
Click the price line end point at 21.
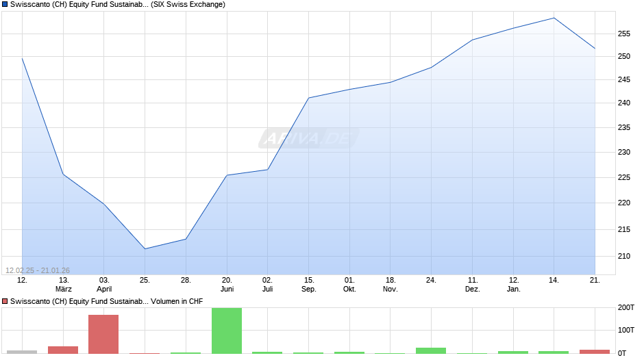pos(595,49)
